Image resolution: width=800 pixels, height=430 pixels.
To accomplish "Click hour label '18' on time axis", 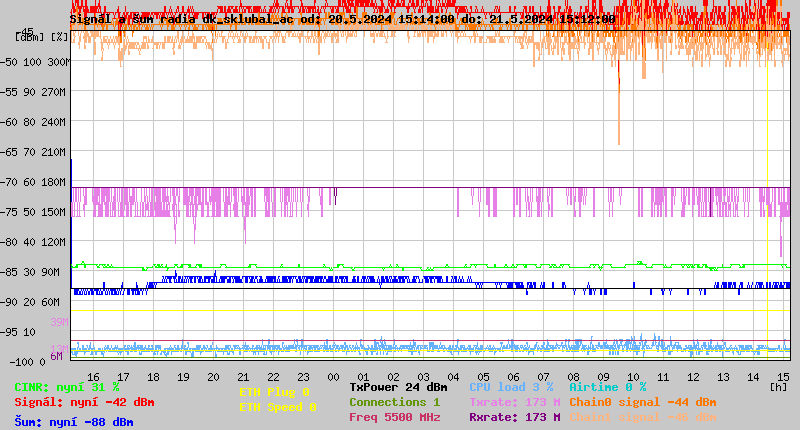I will (x=153, y=377).
